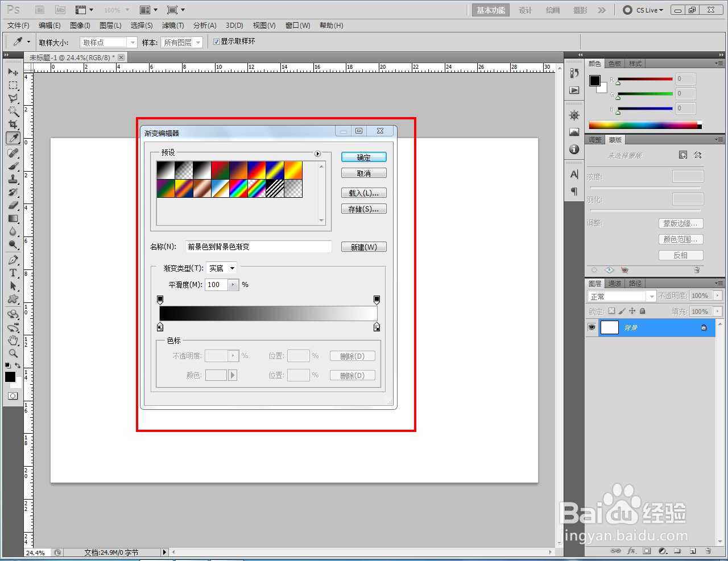Screen dimensions: 728x561
Task: Add a pixel mask in Masks panel
Action: 683,155
